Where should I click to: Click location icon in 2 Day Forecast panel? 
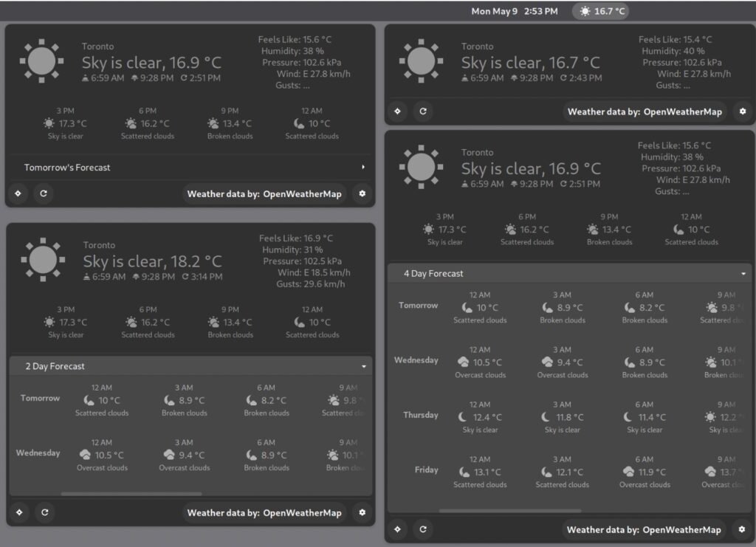tap(19, 512)
